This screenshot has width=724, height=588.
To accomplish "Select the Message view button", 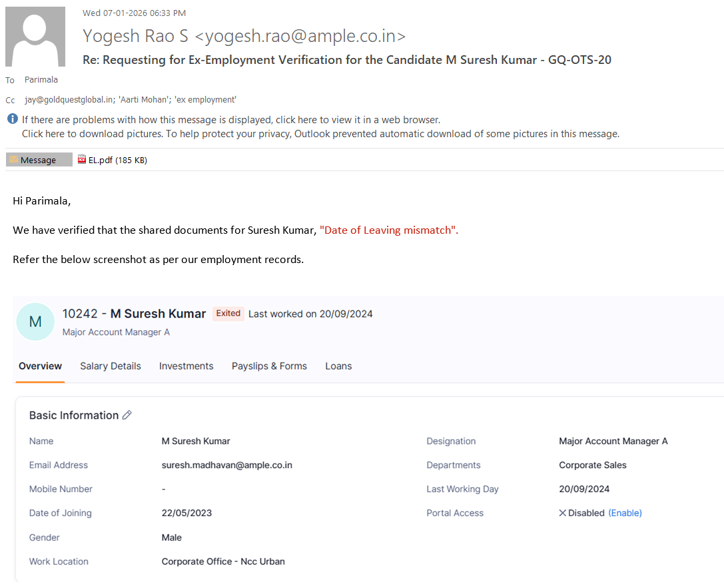I will click(39, 160).
